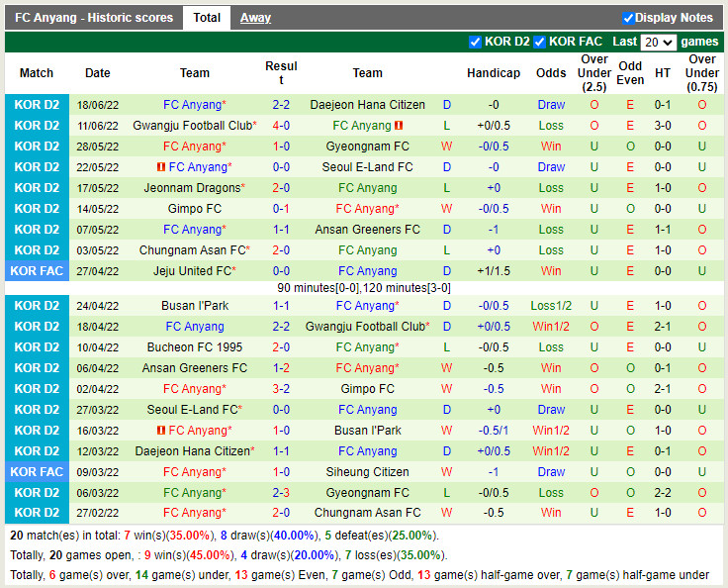Select the Over Under (2.5) column header
This screenshot has width=728, height=588.
594,73
